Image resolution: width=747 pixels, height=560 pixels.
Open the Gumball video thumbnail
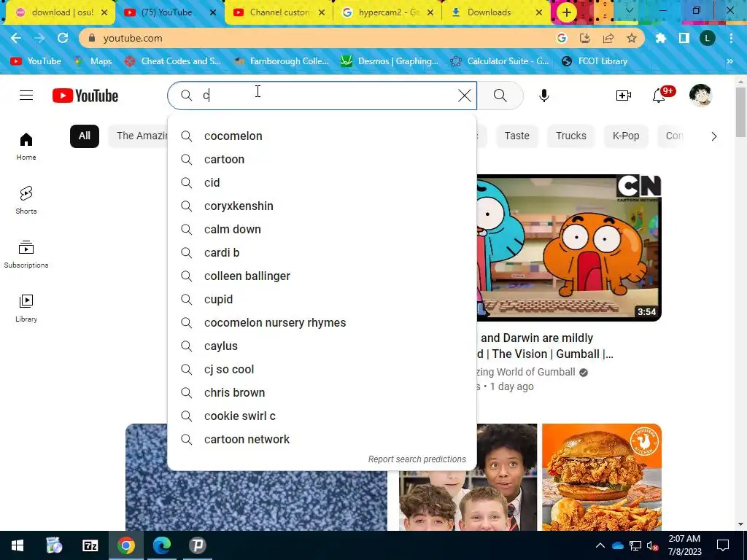point(569,248)
